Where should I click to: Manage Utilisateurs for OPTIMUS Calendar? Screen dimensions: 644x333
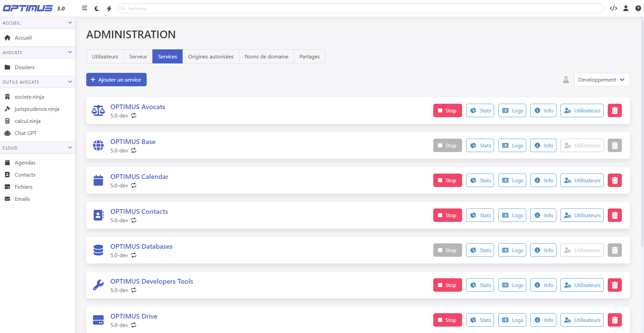(x=582, y=180)
